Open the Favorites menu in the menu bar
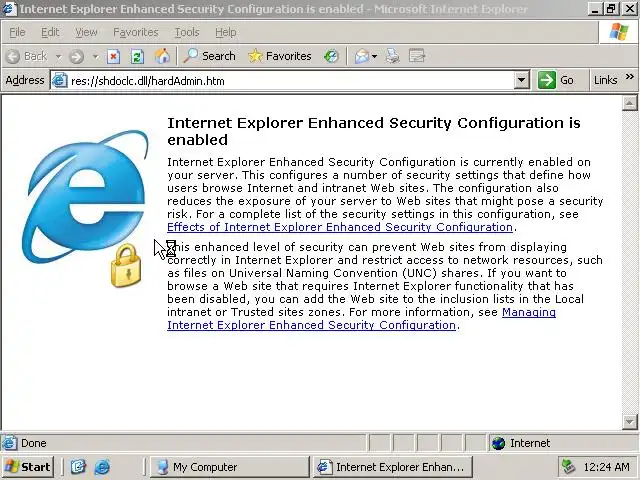The height and width of the screenshot is (480, 640). (136, 32)
